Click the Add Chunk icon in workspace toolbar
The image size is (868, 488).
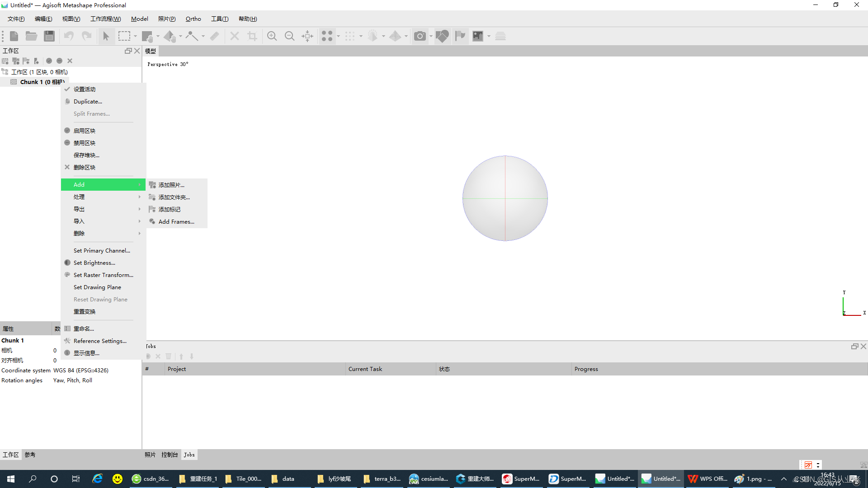tap(5, 61)
